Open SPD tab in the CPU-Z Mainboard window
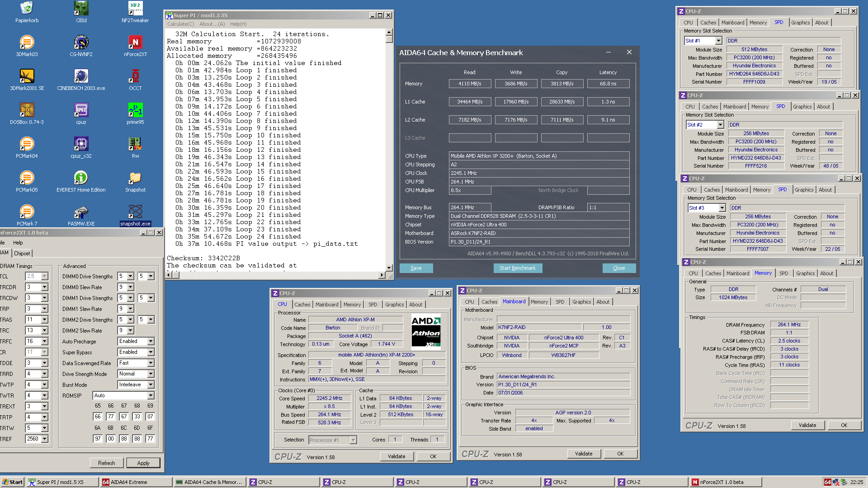This screenshot has height=488, width=868. click(560, 302)
